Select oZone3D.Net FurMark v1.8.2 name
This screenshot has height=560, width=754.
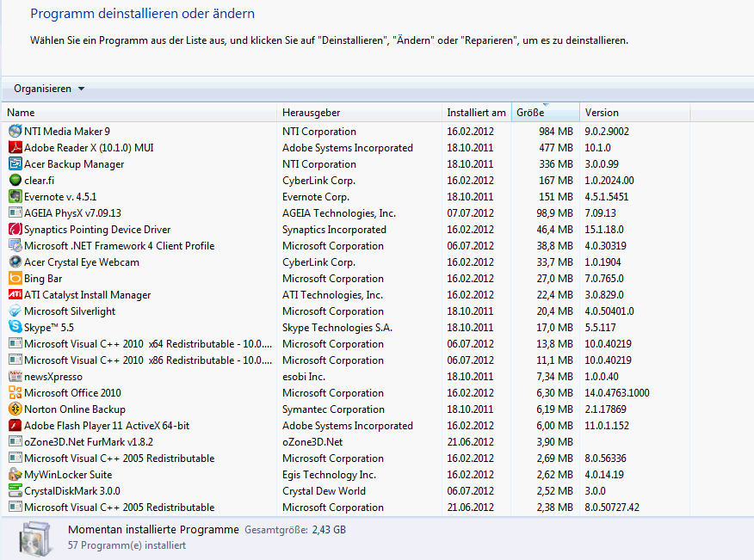tap(89, 442)
